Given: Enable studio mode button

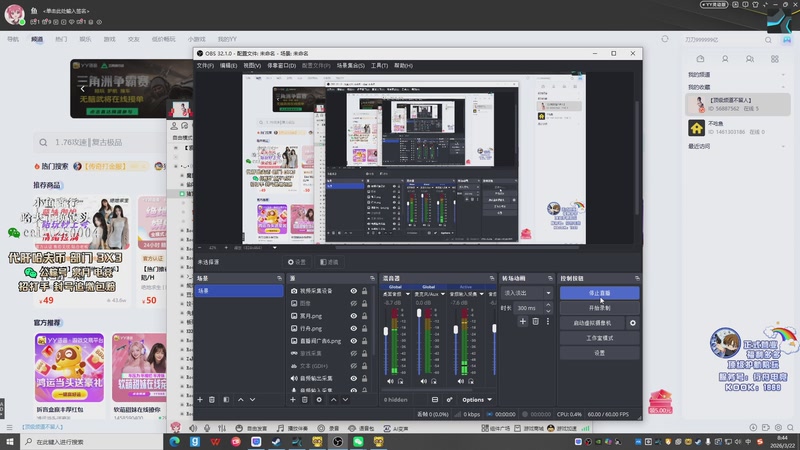Looking at the screenshot, I should 599,338.
